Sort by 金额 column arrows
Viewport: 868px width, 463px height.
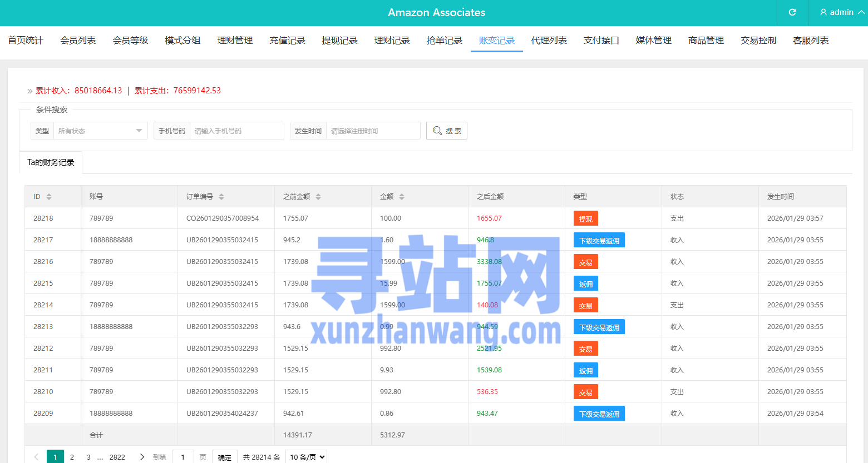pos(402,197)
